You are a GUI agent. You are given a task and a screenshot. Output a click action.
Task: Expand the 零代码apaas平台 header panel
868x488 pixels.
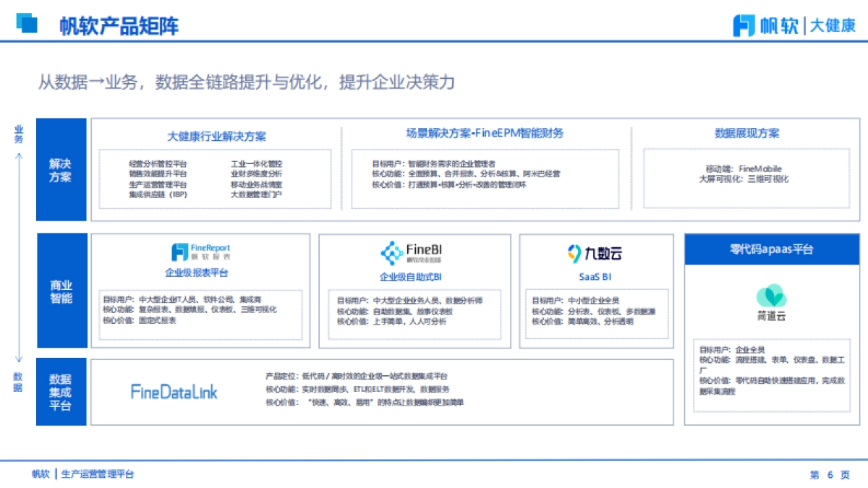771,249
